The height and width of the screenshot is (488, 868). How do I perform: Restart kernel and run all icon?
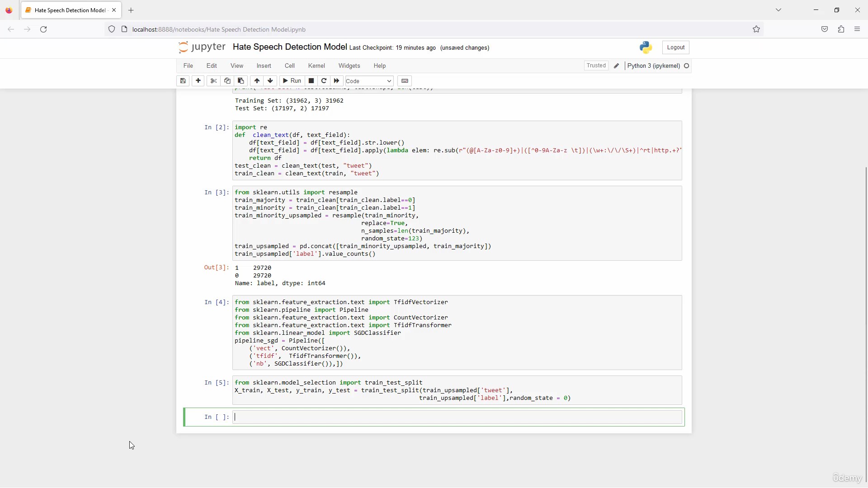coord(336,81)
